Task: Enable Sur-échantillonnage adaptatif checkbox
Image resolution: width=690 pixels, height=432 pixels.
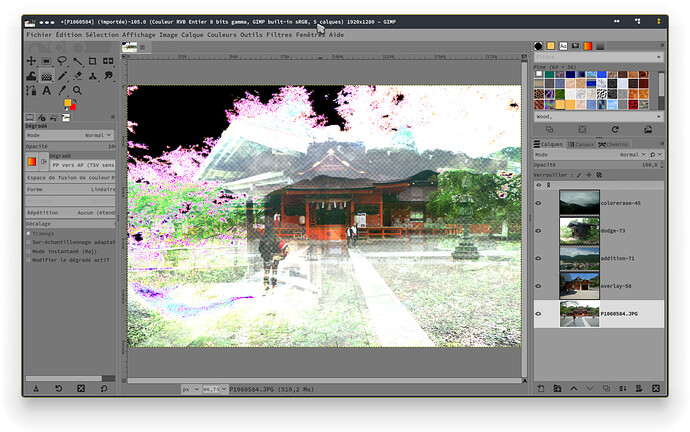Action: click(29, 242)
